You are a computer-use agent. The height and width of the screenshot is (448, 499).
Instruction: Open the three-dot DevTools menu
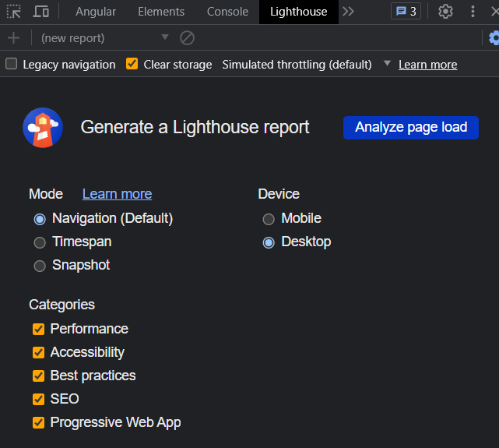473,12
